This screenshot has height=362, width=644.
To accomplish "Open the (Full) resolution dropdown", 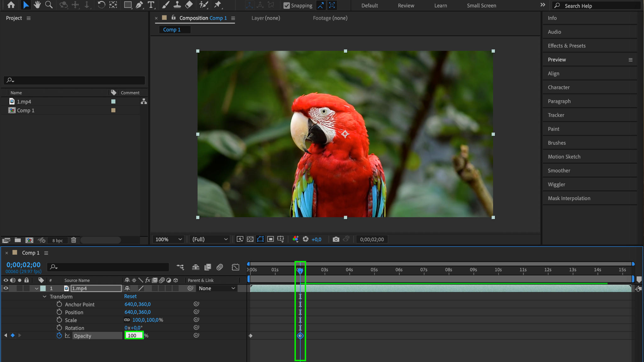I will pyautogui.click(x=210, y=239).
